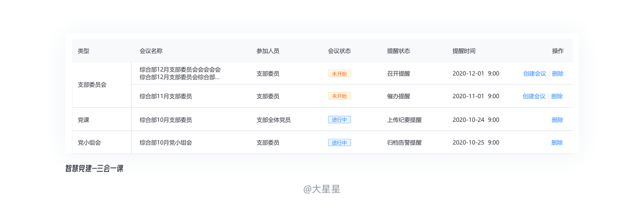The width and height of the screenshot is (644, 210).
Task: Delete the 综合部12月支部委员会 meeting row
Action: [557, 74]
